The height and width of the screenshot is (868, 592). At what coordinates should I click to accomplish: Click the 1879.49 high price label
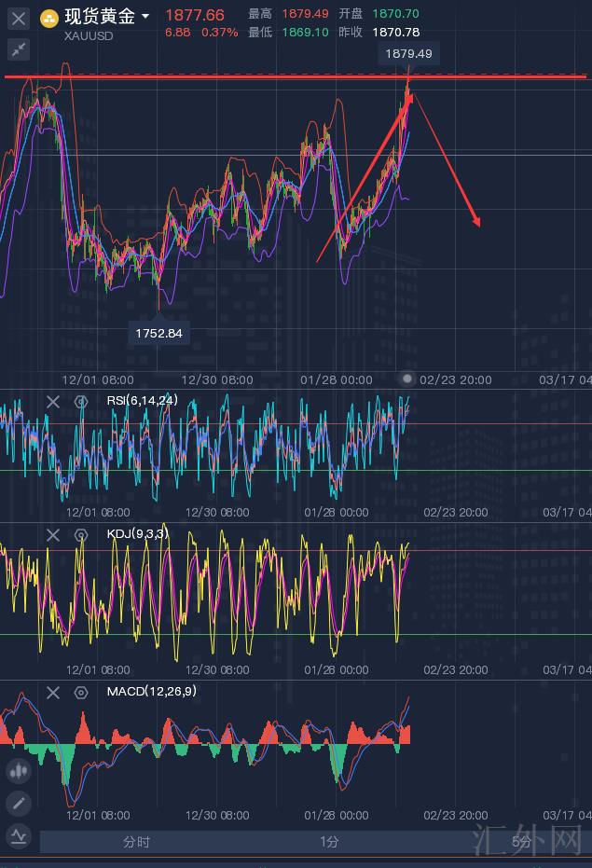click(x=409, y=54)
